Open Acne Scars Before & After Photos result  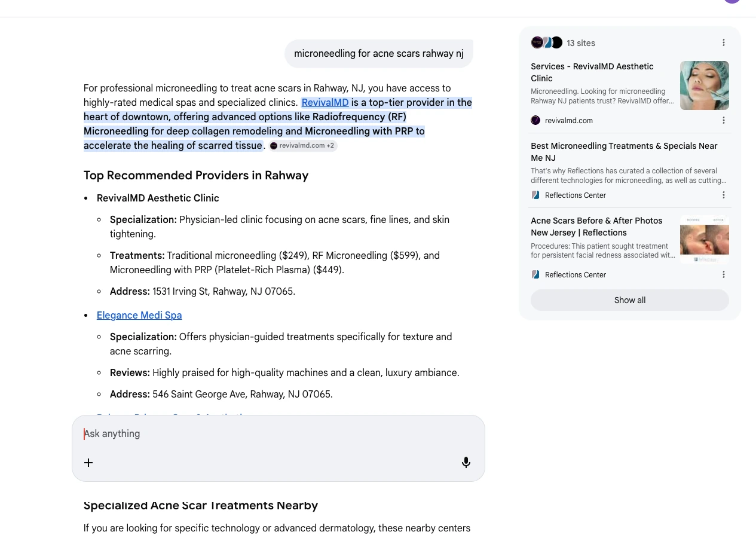click(596, 227)
